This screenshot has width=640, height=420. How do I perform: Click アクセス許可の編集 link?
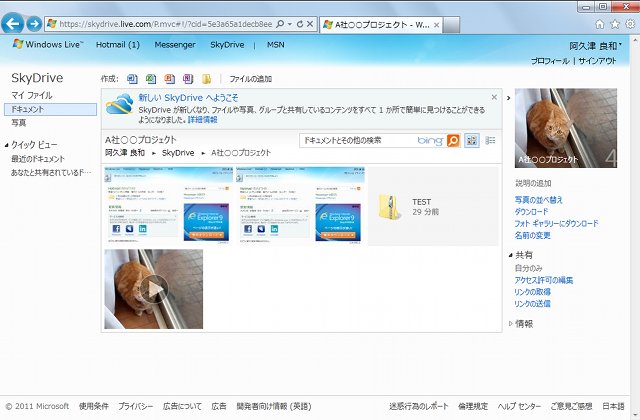(544, 280)
